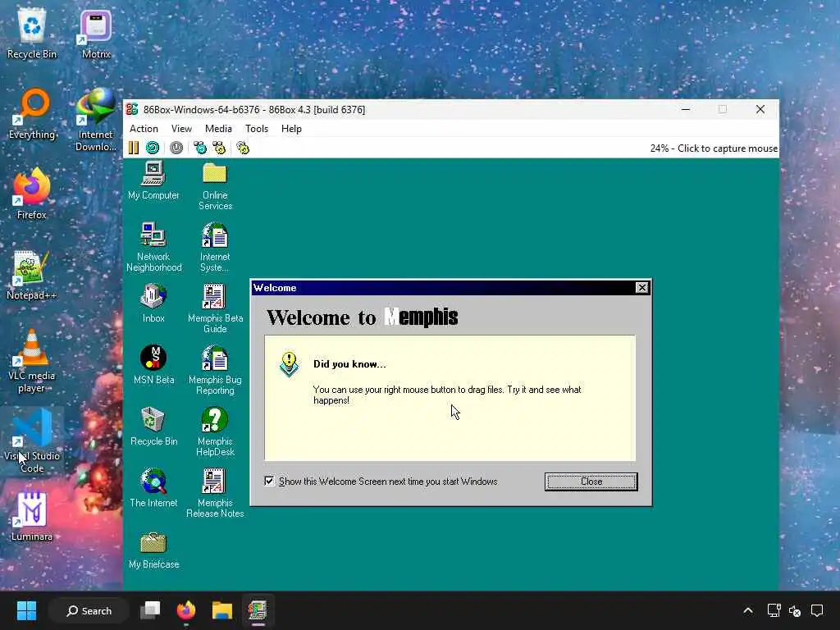
Task: Select Notepad++ desktop shortcut
Action: tap(32, 274)
